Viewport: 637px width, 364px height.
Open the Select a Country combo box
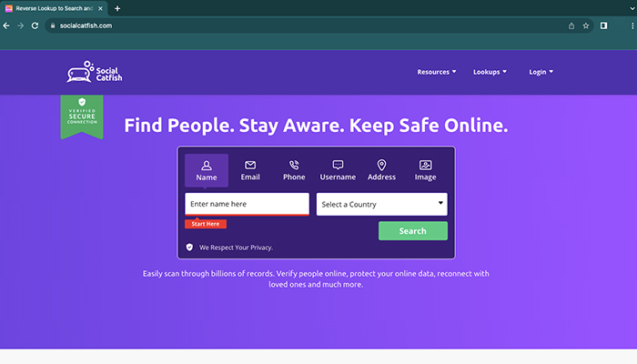382,205
